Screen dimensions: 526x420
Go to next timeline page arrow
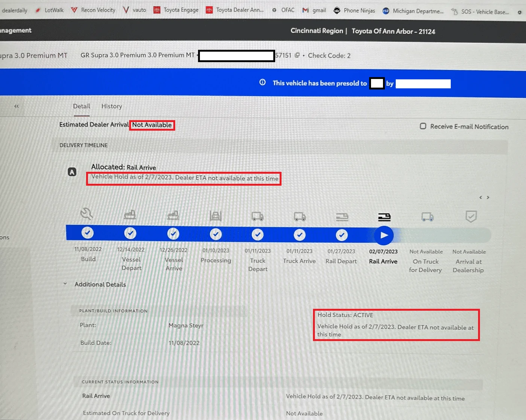pos(488,197)
